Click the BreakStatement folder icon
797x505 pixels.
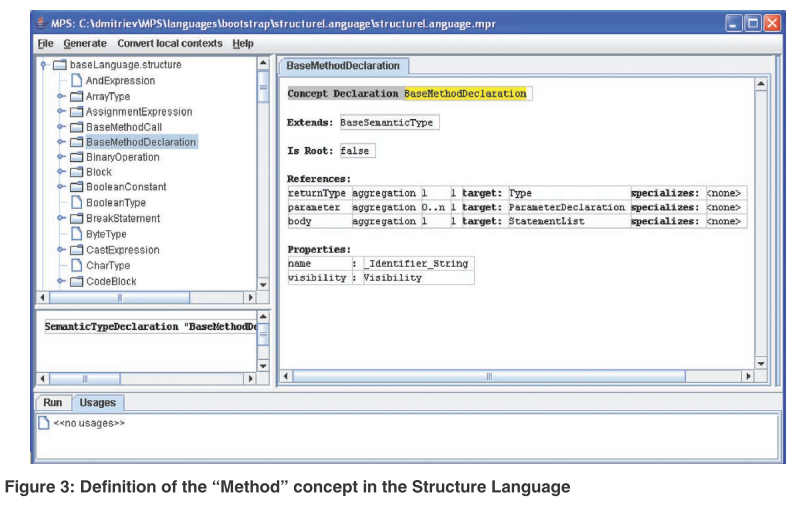pyautogui.click(x=76, y=218)
